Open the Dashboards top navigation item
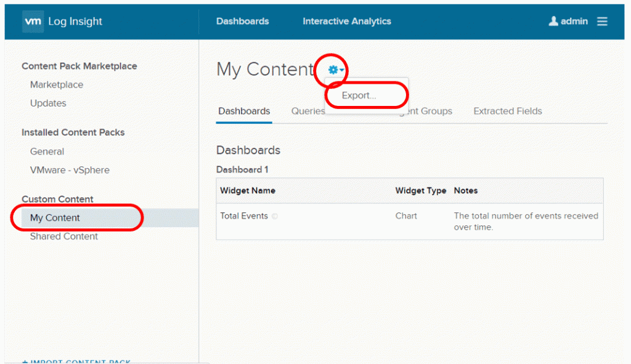This screenshot has height=364, width=631. click(x=242, y=22)
